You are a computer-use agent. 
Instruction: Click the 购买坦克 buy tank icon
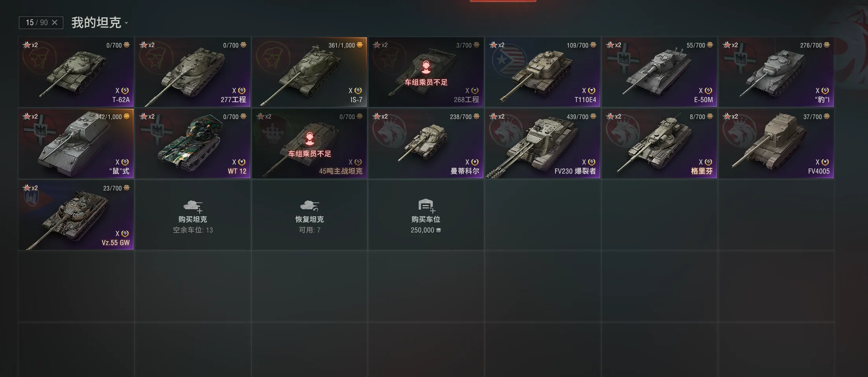[193, 206]
